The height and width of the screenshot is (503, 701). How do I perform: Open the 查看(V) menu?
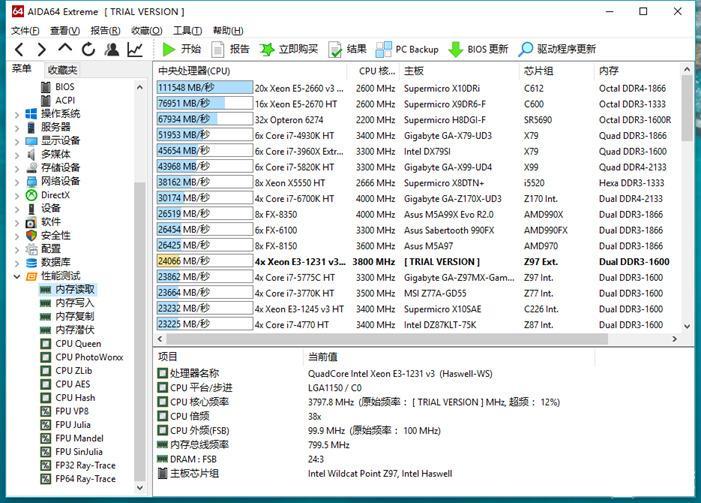[65, 30]
